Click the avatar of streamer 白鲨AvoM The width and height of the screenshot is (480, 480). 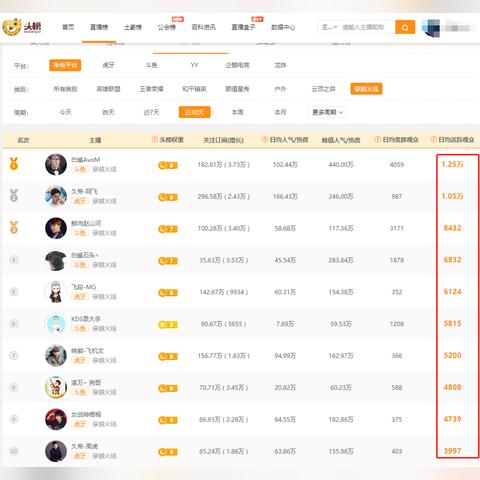(56, 164)
